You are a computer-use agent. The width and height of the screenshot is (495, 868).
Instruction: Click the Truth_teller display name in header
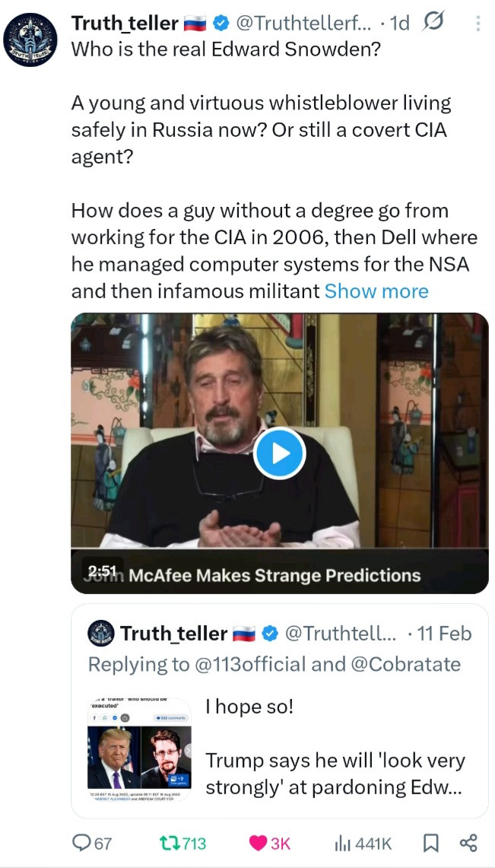(x=125, y=24)
